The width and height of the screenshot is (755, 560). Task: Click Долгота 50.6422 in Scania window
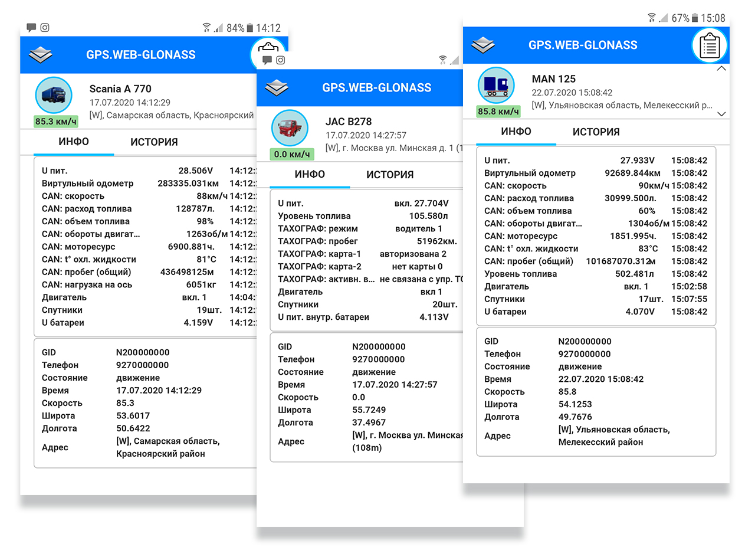coord(96,429)
